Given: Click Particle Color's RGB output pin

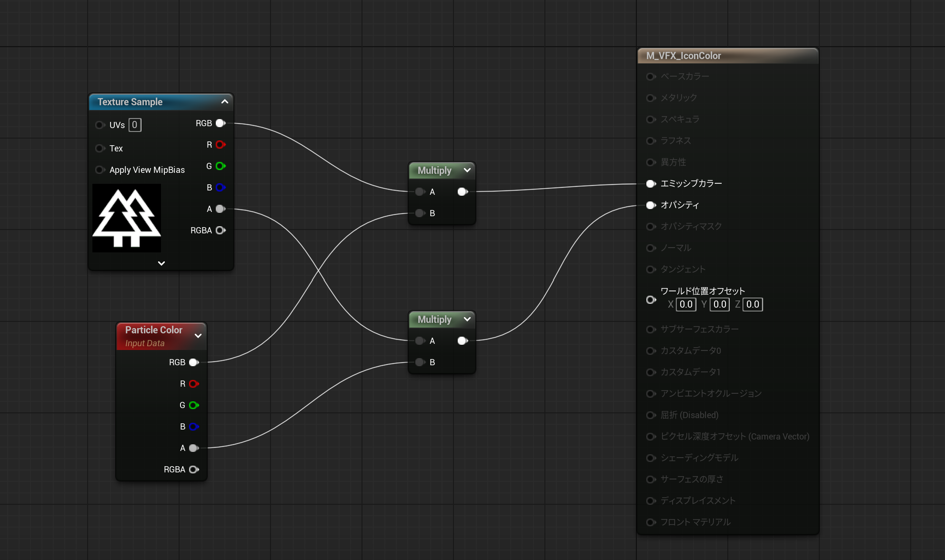Looking at the screenshot, I should 193,362.
